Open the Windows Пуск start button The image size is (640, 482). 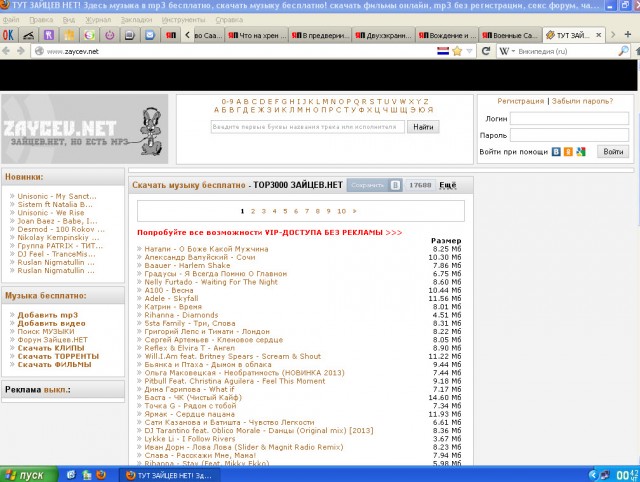click(x=29, y=475)
